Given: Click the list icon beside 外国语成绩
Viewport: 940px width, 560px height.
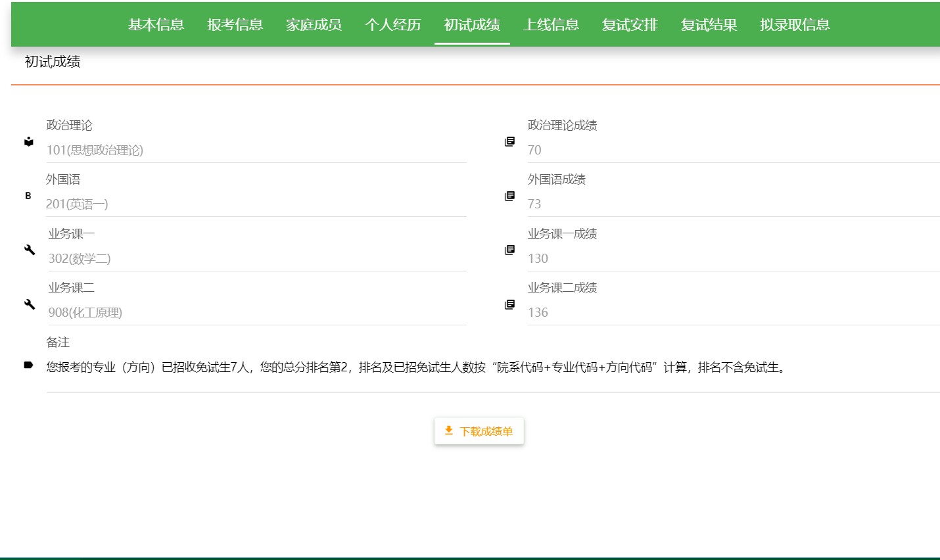Looking at the screenshot, I should coord(509,196).
